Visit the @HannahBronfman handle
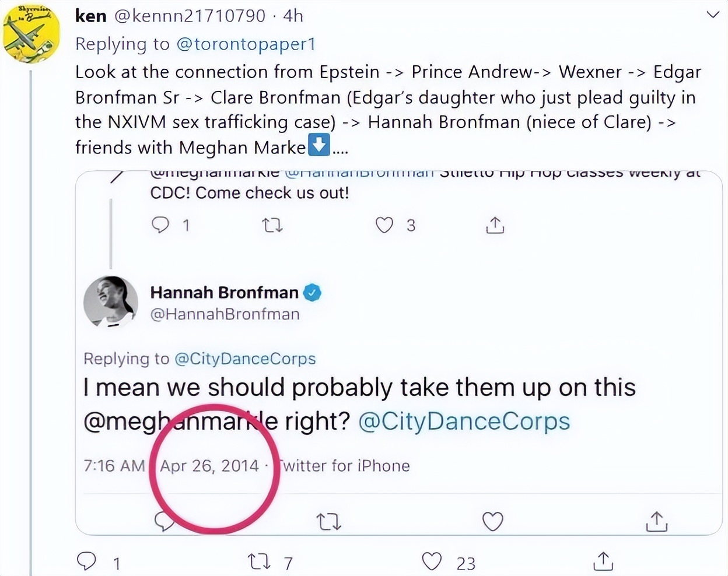 tap(225, 314)
